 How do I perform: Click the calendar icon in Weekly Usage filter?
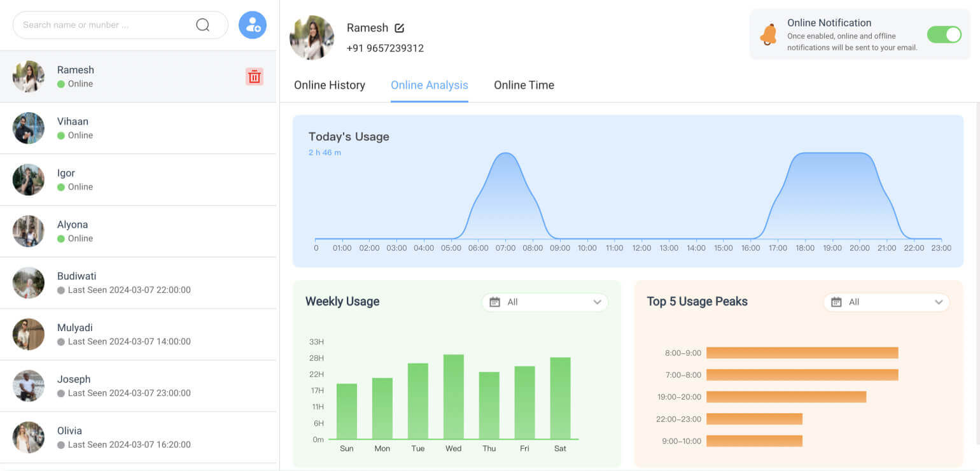coord(494,302)
